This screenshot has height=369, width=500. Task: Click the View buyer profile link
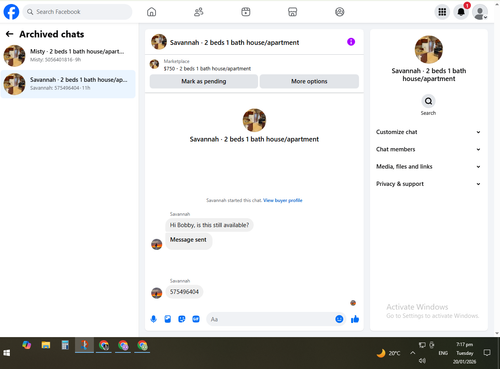[283, 200]
